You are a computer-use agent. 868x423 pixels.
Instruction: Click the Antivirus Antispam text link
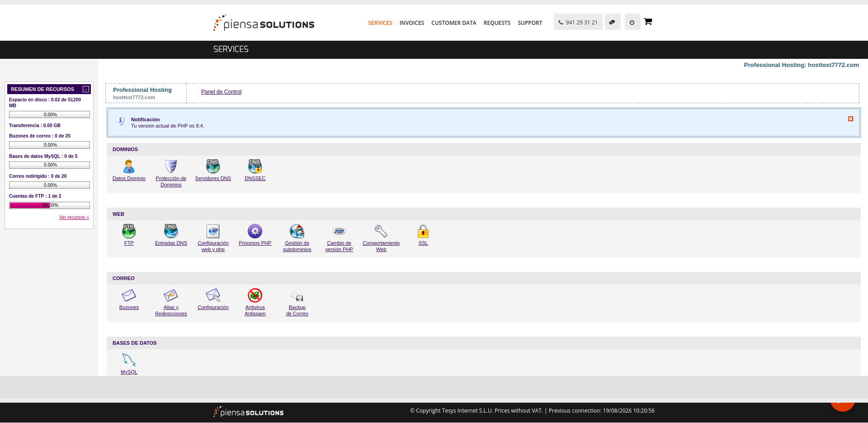[255, 310]
